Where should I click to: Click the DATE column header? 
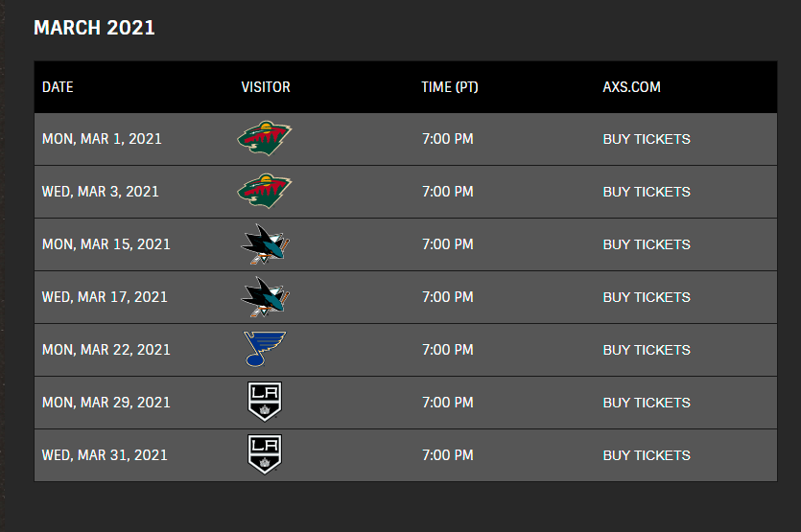[x=58, y=87]
